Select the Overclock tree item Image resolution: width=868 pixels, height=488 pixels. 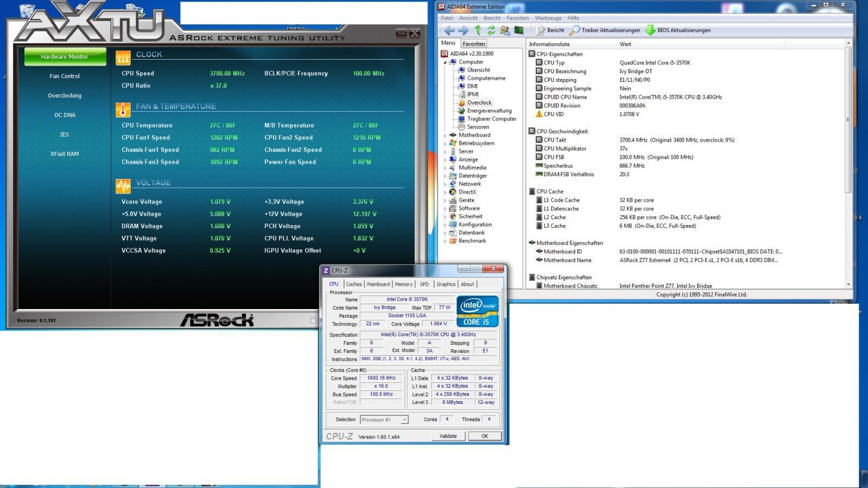pyautogui.click(x=475, y=102)
